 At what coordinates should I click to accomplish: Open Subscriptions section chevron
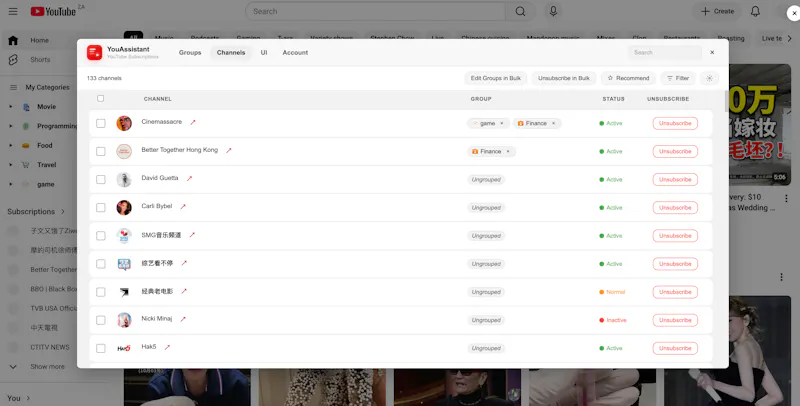click(x=63, y=211)
